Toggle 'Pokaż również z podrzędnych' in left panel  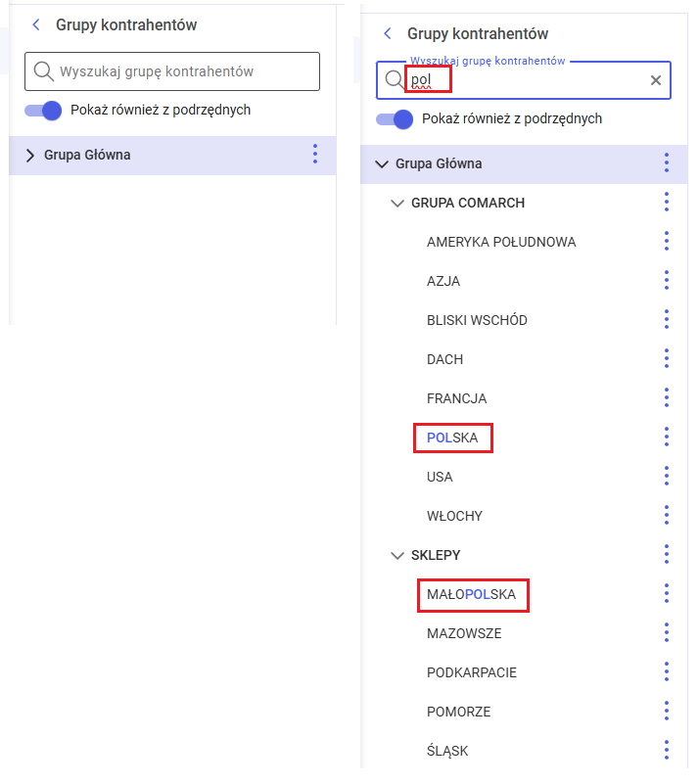44,110
